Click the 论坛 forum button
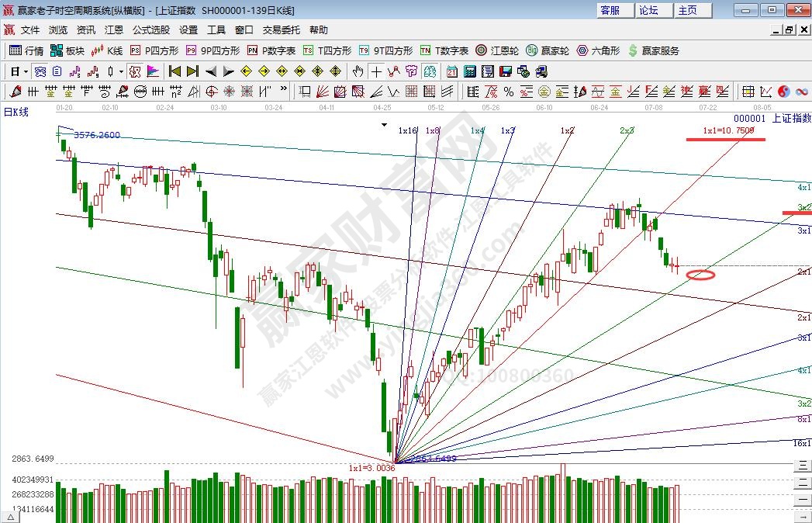 click(x=648, y=10)
